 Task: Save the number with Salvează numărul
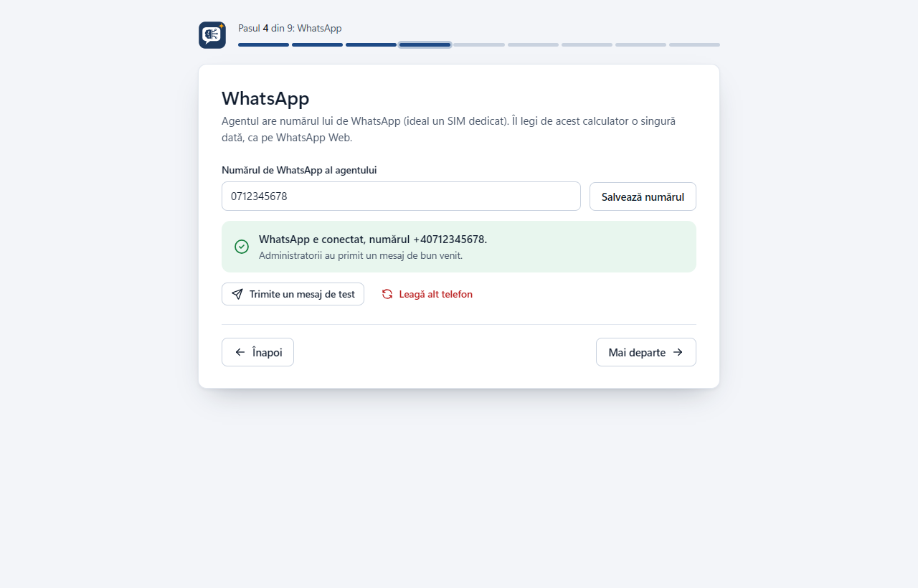coord(643,196)
